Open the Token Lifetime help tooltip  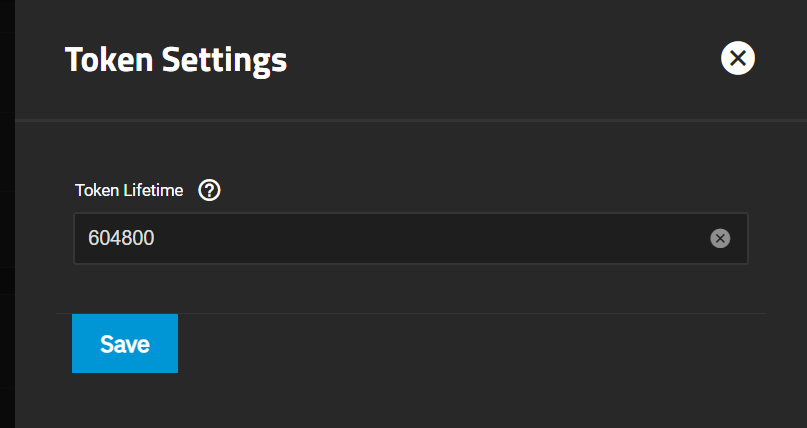[x=209, y=190]
